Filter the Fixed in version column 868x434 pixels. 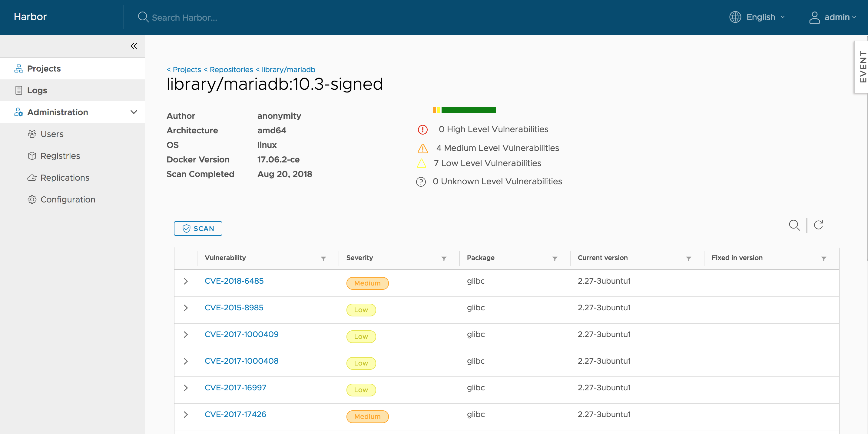[823, 258]
